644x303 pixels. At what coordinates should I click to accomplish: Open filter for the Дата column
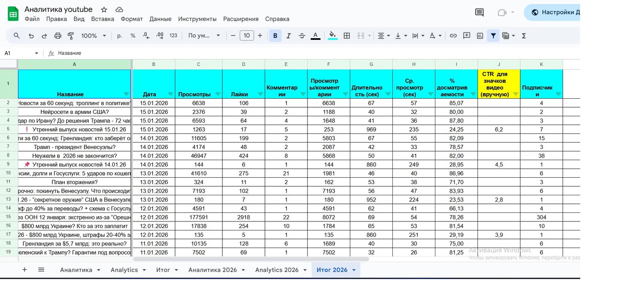[x=170, y=94]
